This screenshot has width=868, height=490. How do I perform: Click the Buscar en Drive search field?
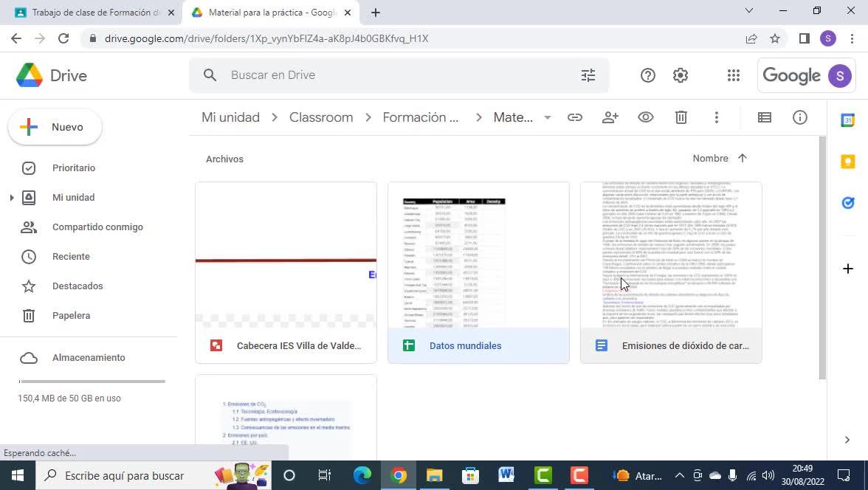[x=399, y=75]
